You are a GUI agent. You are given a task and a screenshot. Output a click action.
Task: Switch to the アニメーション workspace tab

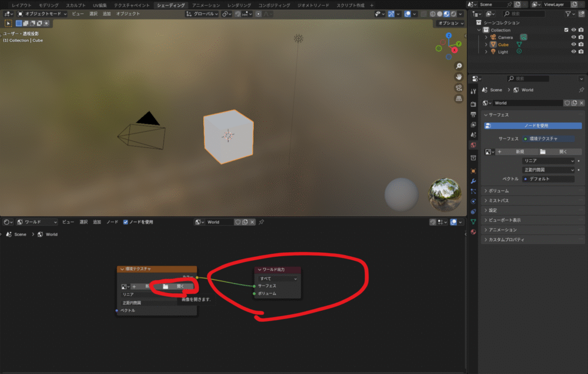(x=206, y=5)
